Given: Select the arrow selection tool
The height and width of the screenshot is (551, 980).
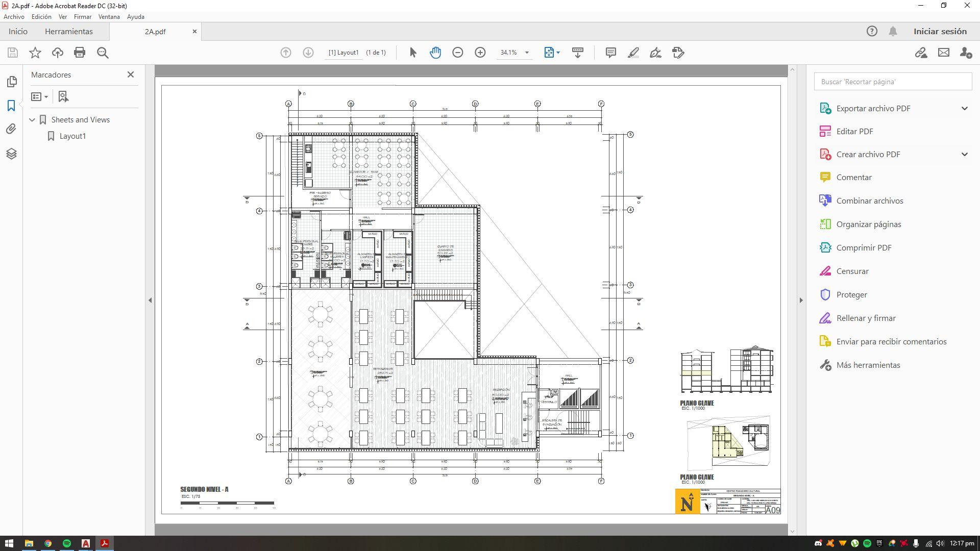Looking at the screenshot, I should click(413, 53).
